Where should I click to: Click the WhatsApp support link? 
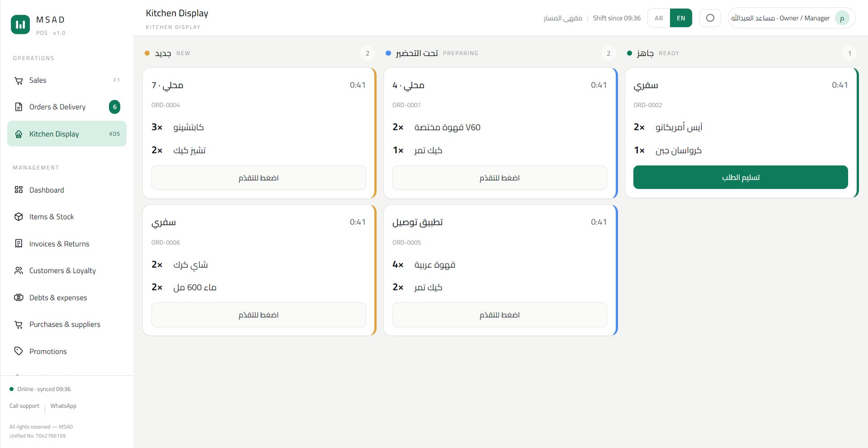coord(63,406)
